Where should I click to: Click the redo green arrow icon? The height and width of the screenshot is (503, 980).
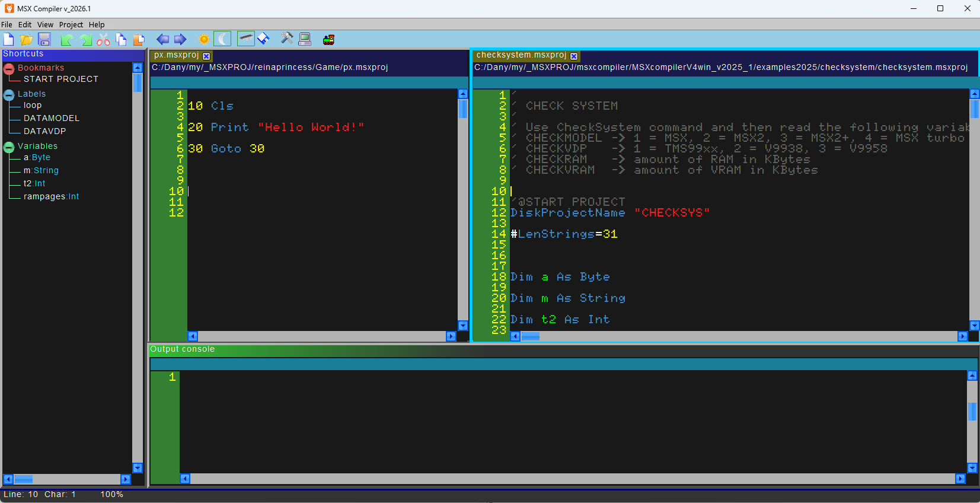[x=86, y=39]
